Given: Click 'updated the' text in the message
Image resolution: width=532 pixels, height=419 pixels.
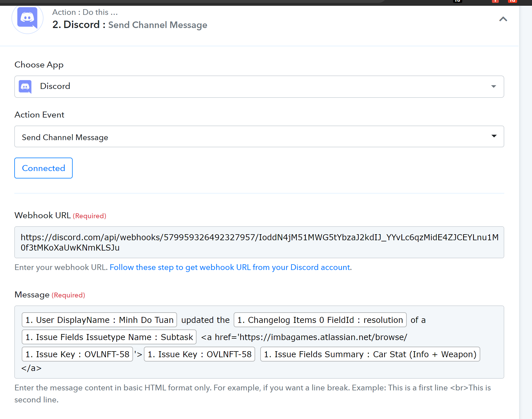Looking at the screenshot, I should (205, 320).
